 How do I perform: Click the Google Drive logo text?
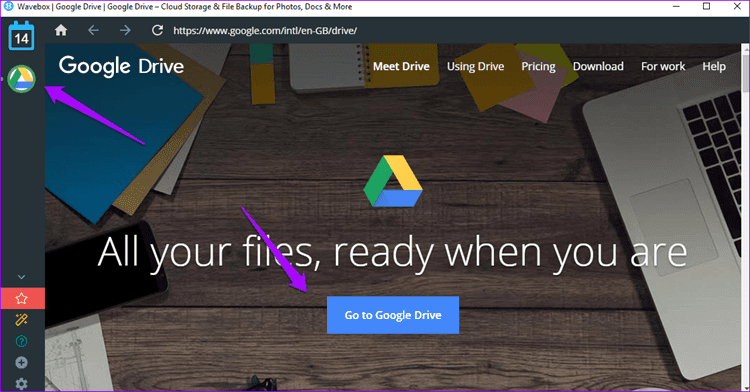[x=121, y=66]
